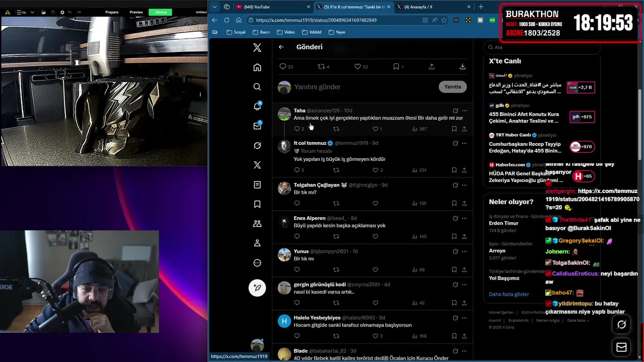Open the Yayın bookmarks folder
644x362 pixels.
(337, 32)
